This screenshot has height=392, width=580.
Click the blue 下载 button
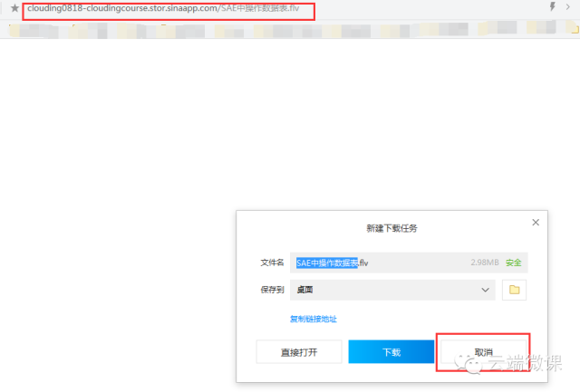click(391, 352)
